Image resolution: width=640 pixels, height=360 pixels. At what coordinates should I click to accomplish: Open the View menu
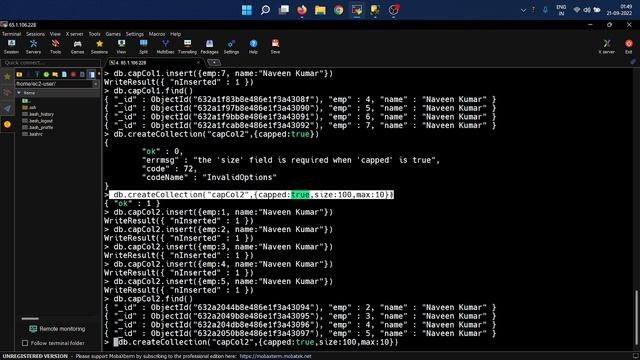[55, 34]
